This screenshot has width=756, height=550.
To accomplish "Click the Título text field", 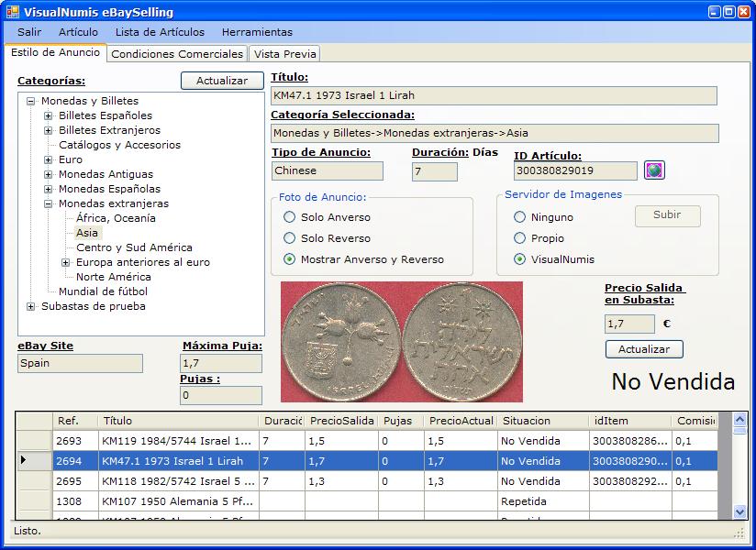I will tap(494, 96).
